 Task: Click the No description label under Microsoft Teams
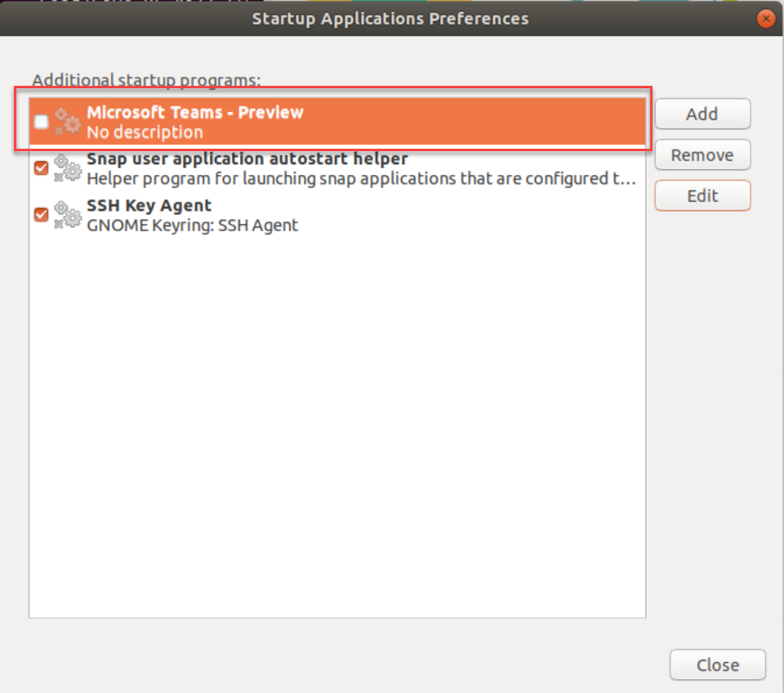pyautogui.click(x=145, y=131)
